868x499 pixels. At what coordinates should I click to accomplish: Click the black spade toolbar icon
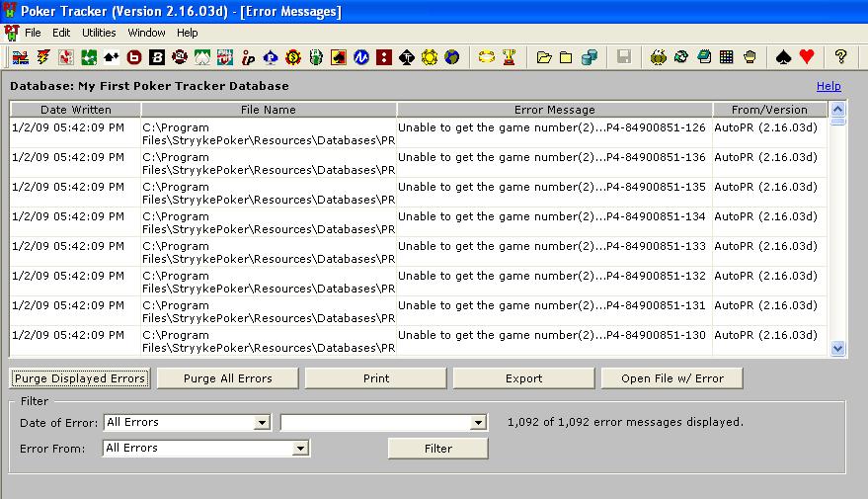click(x=783, y=57)
